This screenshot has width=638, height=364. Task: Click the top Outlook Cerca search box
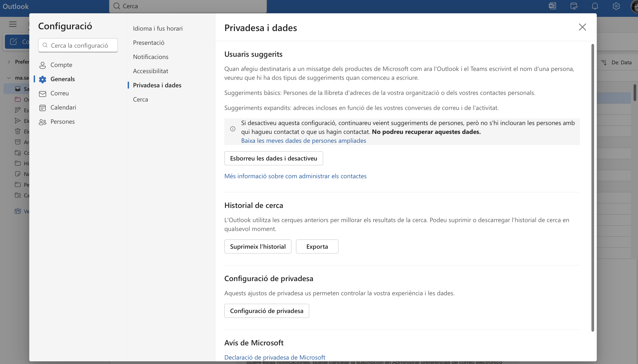click(x=188, y=6)
